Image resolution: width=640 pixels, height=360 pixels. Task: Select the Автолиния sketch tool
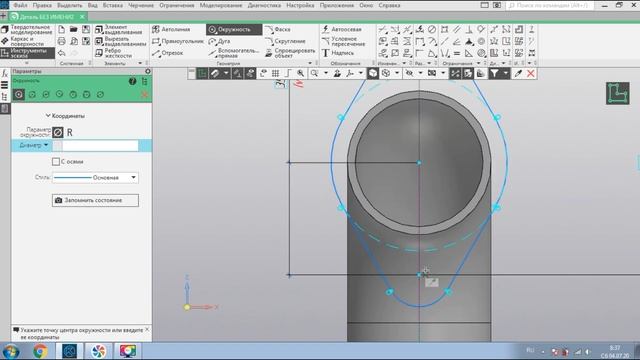click(171, 29)
